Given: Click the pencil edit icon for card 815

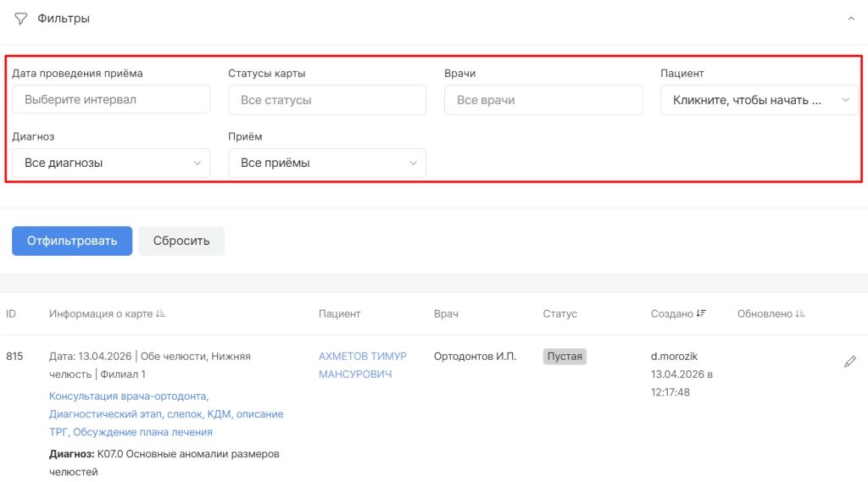Looking at the screenshot, I should (x=849, y=363).
